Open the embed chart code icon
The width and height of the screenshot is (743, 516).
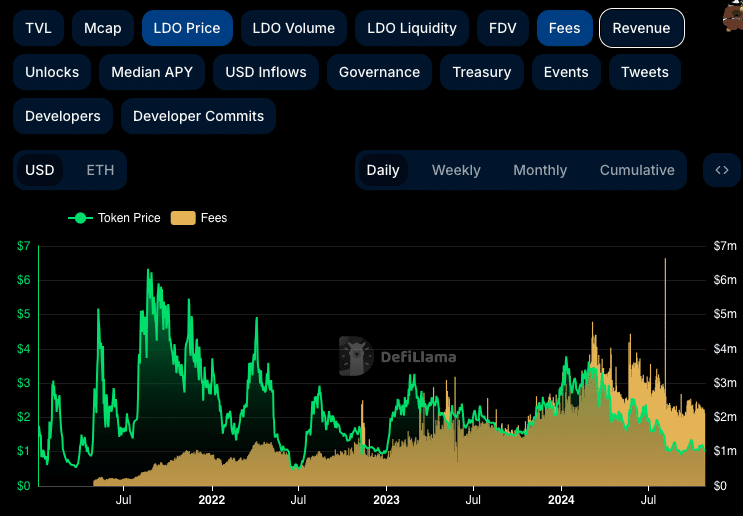pyautogui.click(x=722, y=170)
